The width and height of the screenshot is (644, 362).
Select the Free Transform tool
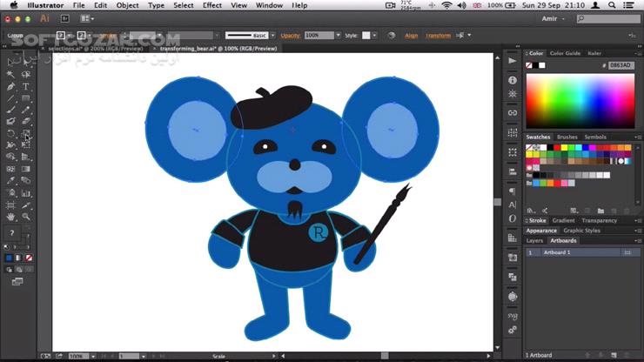click(x=25, y=145)
